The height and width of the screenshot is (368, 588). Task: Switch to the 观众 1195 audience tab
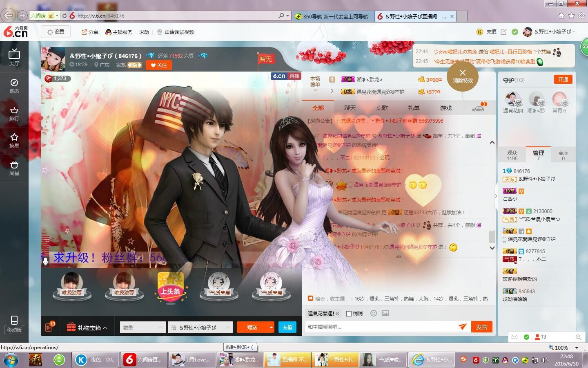pyautogui.click(x=512, y=155)
